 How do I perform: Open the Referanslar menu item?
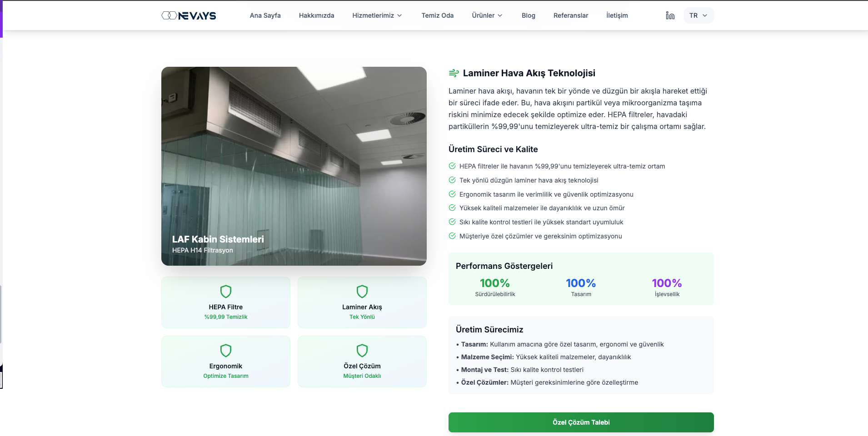tap(570, 15)
